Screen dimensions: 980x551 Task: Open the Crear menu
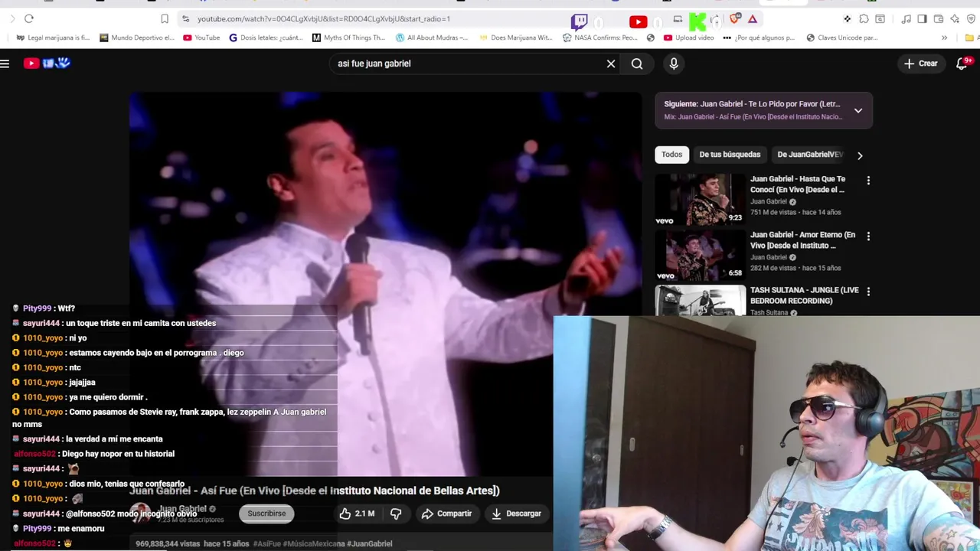921,64
